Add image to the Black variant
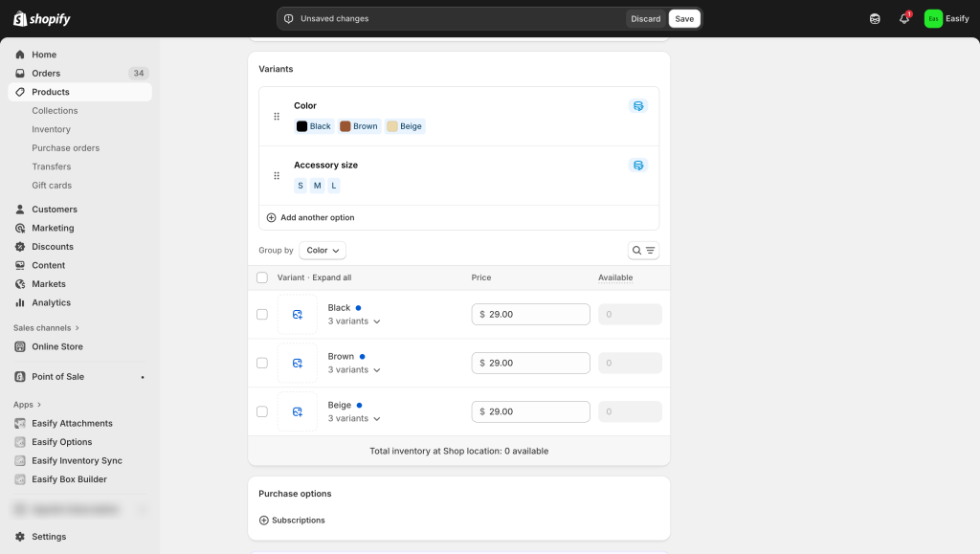Image resolution: width=980 pixels, height=554 pixels. (x=298, y=315)
